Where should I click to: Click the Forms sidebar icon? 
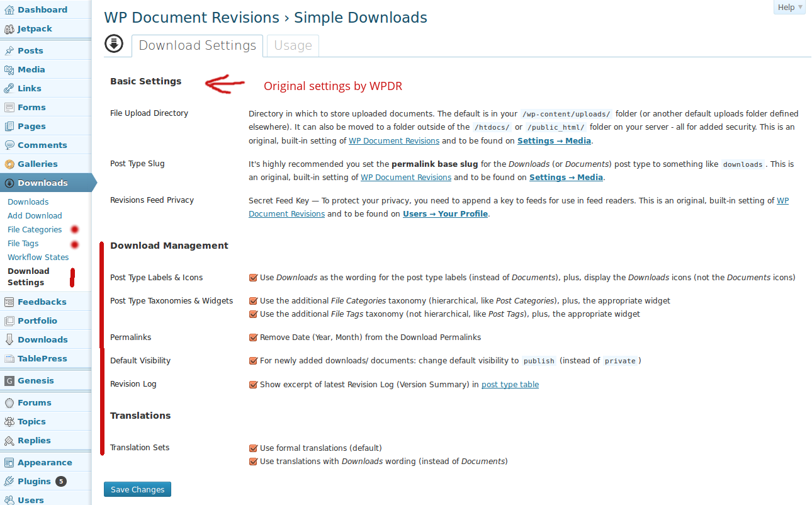coord(9,108)
